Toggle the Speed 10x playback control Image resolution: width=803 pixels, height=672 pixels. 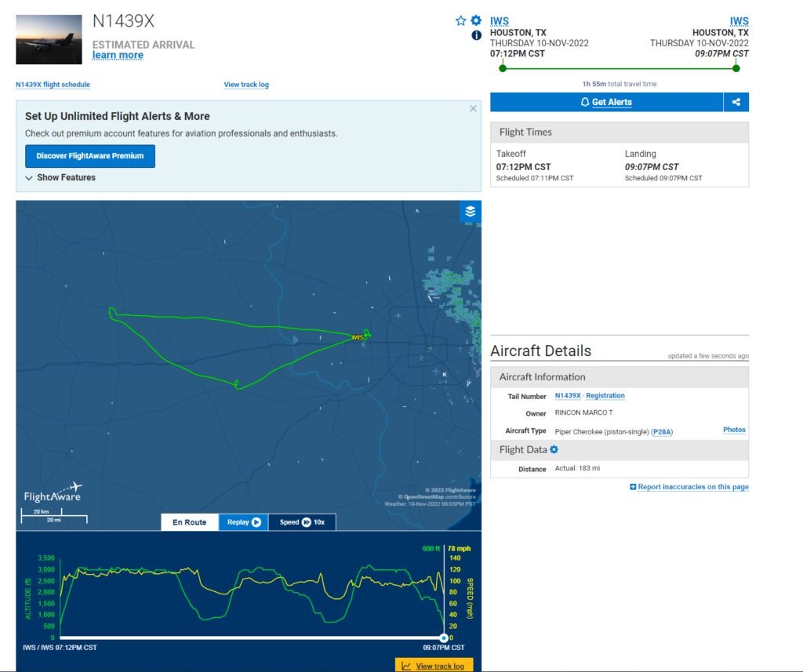pos(302,522)
